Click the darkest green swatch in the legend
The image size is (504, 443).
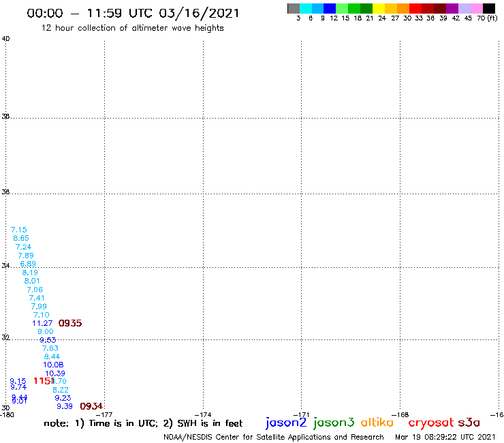[366, 9]
